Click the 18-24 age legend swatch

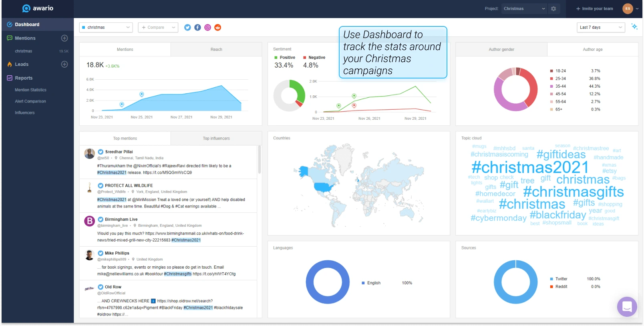pyautogui.click(x=551, y=71)
